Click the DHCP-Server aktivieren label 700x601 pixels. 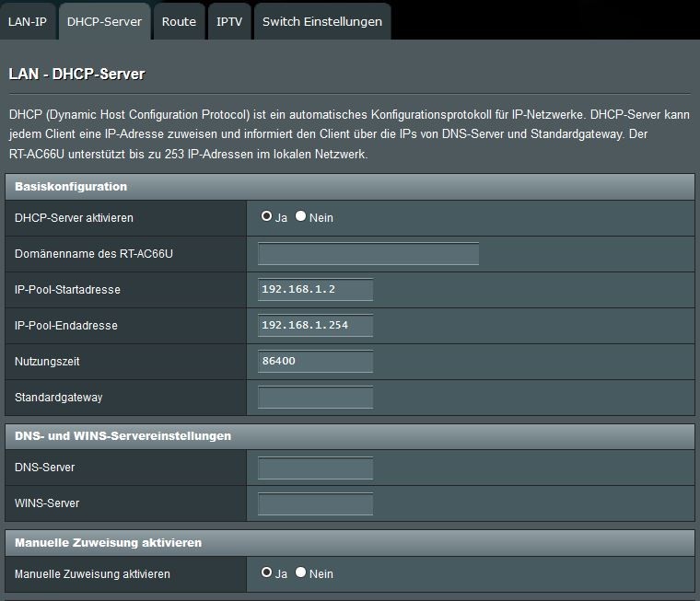(x=74, y=218)
